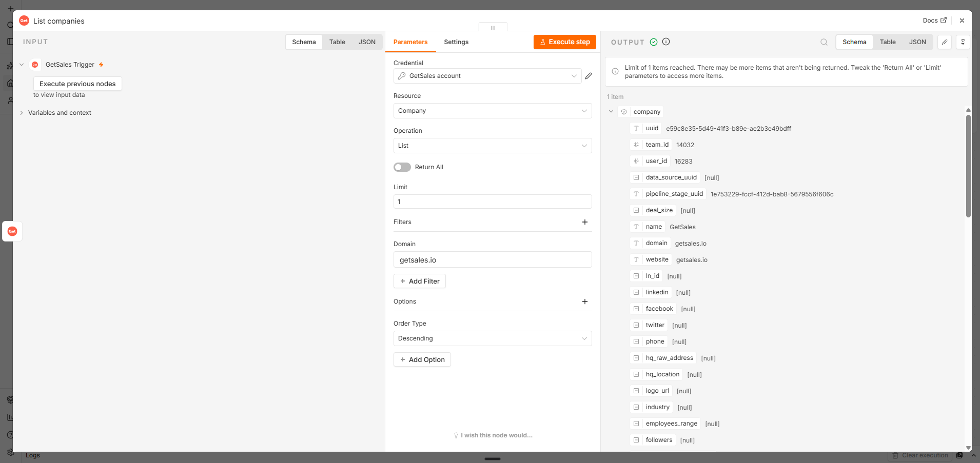
Task: Close the List companies node panel
Action: point(962,21)
